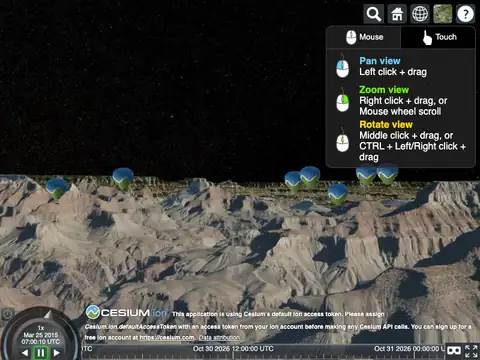This screenshot has width=480, height=360.
Task: Click the 'Pan view' heading
Action: point(380,61)
